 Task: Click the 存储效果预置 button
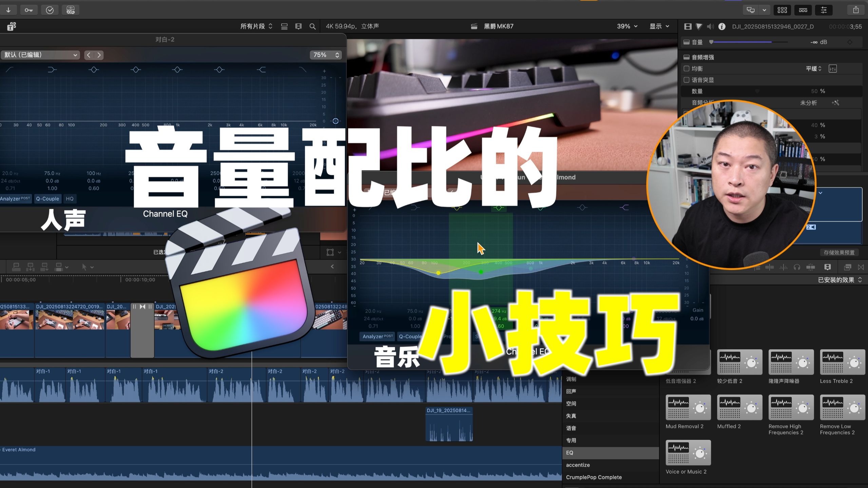839,253
